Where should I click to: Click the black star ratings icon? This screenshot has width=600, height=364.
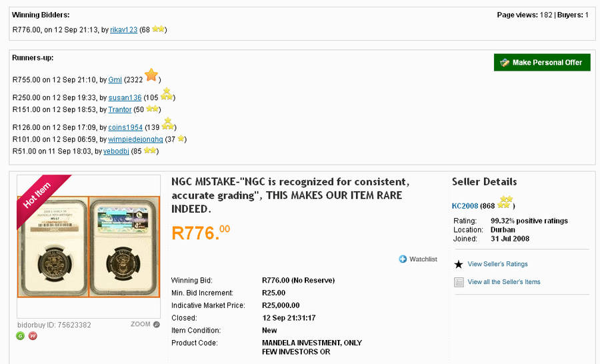pos(459,265)
